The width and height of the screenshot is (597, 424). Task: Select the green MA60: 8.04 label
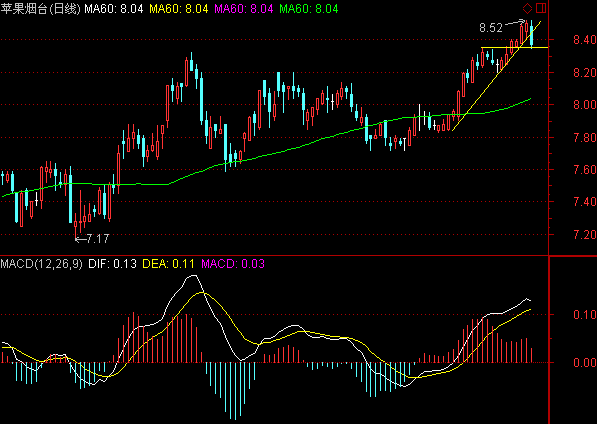click(309, 9)
